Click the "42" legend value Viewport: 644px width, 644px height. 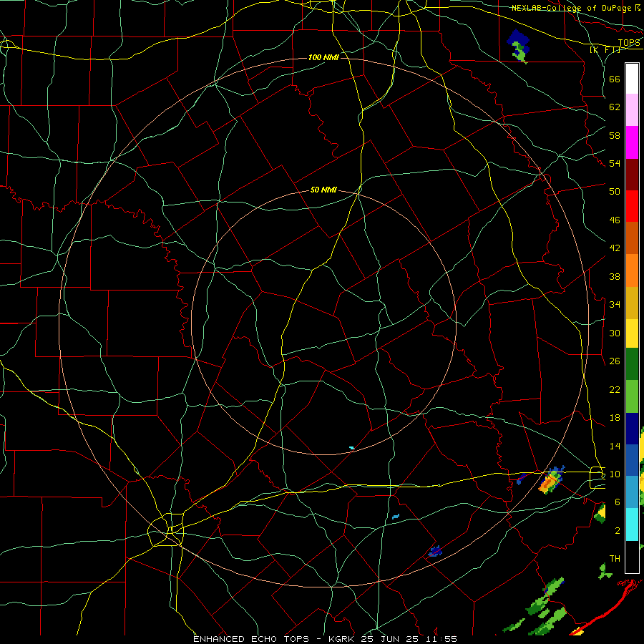(x=615, y=248)
